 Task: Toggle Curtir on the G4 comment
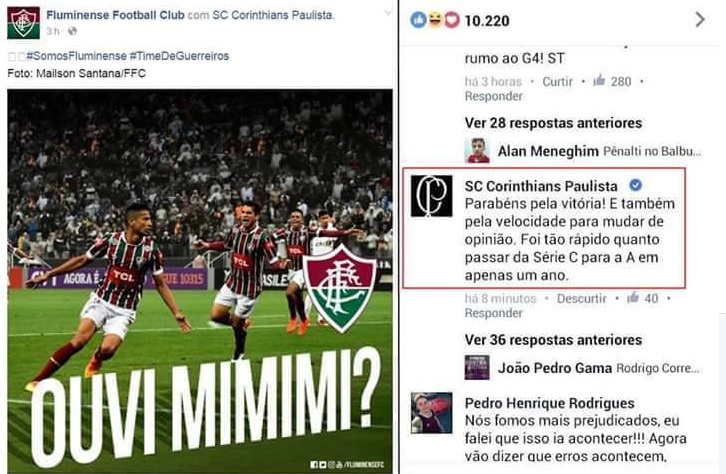pos(557,81)
